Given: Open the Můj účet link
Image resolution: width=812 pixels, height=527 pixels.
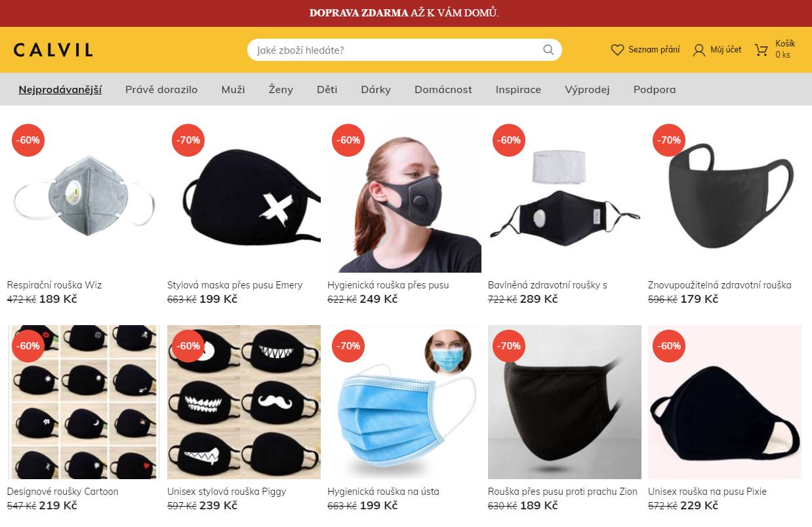Looking at the screenshot, I should pos(726,50).
